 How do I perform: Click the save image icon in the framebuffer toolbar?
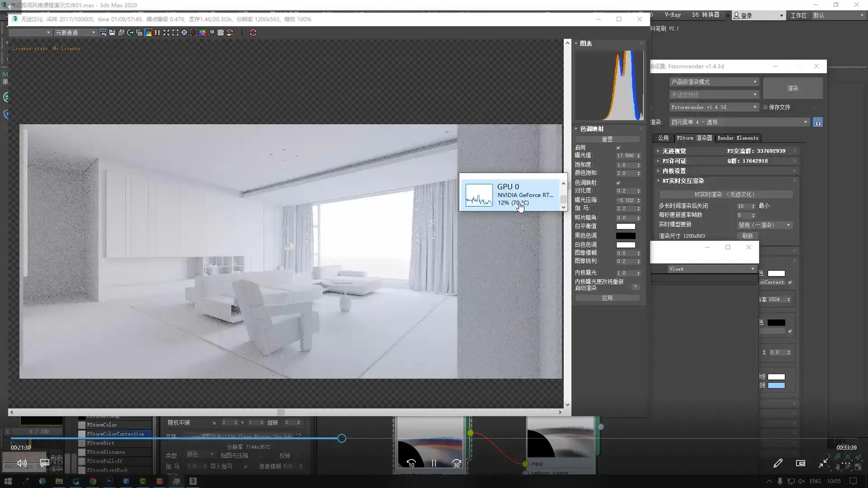[112, 33]
